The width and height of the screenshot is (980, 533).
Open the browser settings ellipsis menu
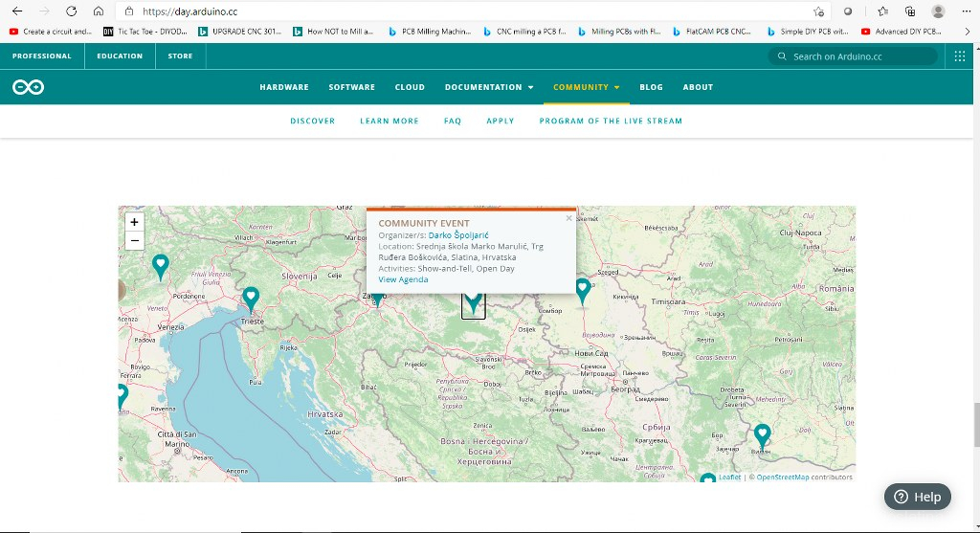pos(966,11)
